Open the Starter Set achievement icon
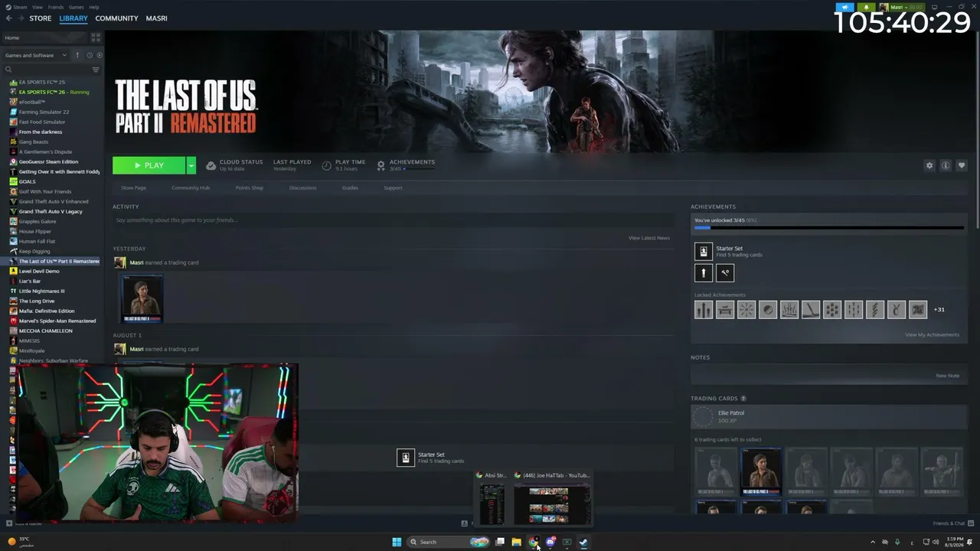 point(704,251)
